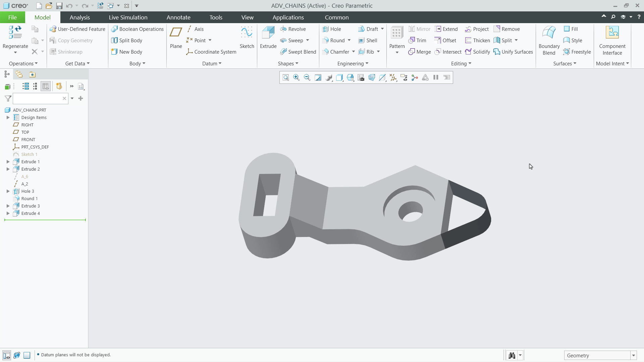This screenshot has width=644, height=362.
Task: Expand the Design Items node
Action: 8,118
